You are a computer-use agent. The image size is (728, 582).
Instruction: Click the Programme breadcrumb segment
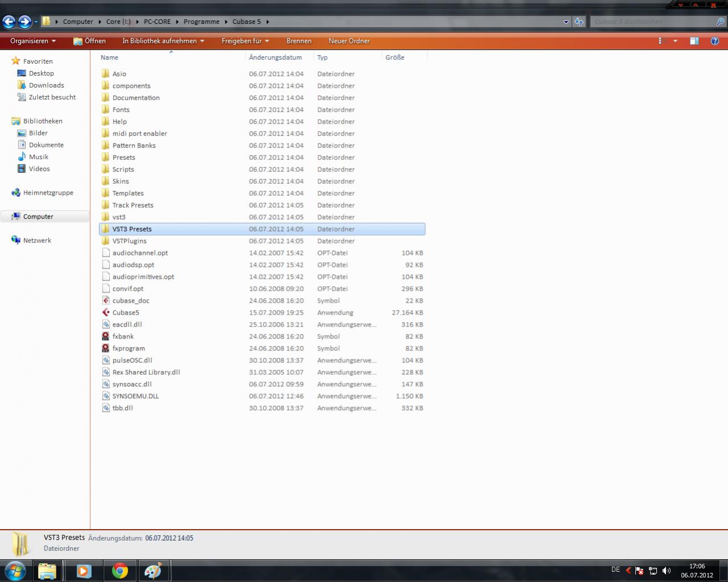pyautogui.click(x=201, y=22)
